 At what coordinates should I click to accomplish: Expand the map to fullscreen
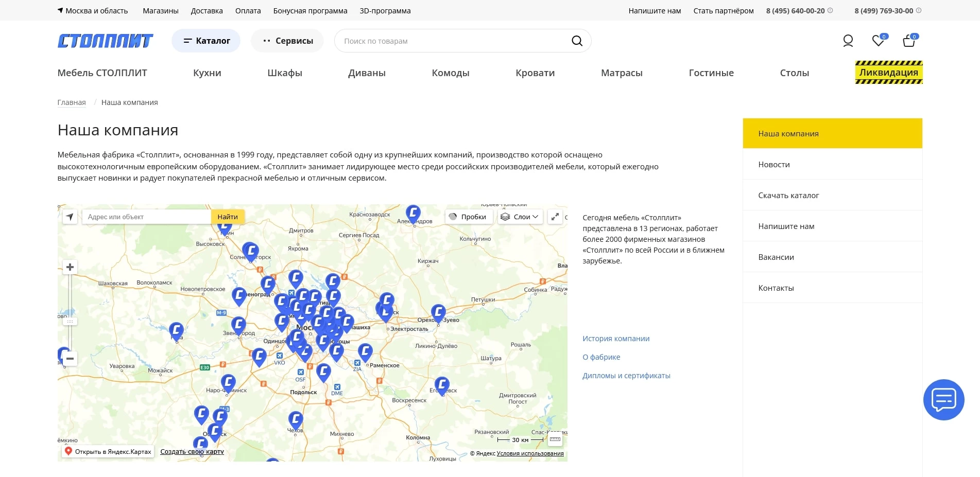coord(555,217)
